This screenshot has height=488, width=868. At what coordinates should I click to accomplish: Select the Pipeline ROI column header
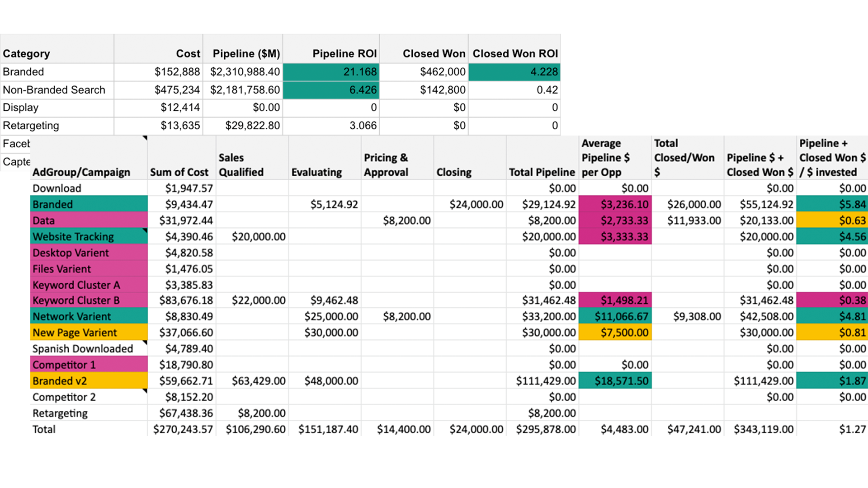[x=344, y=54]
